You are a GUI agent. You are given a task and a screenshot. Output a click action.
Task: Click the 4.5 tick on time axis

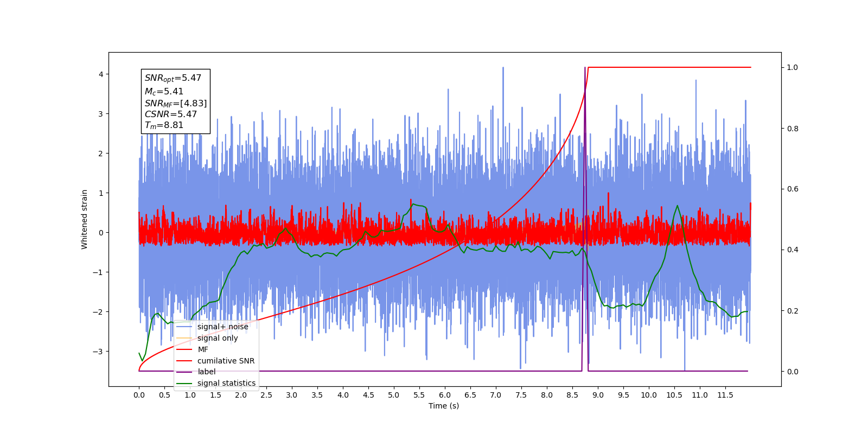368,395
